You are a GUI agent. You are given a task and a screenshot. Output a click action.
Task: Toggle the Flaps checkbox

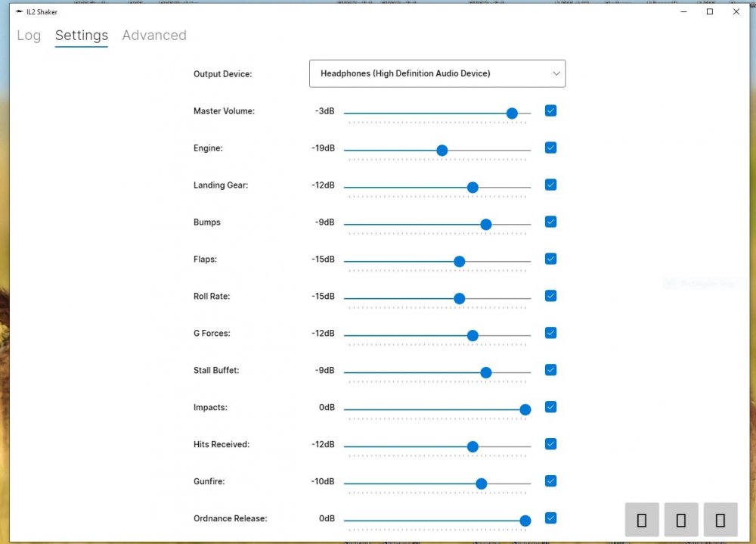point(550,259)
